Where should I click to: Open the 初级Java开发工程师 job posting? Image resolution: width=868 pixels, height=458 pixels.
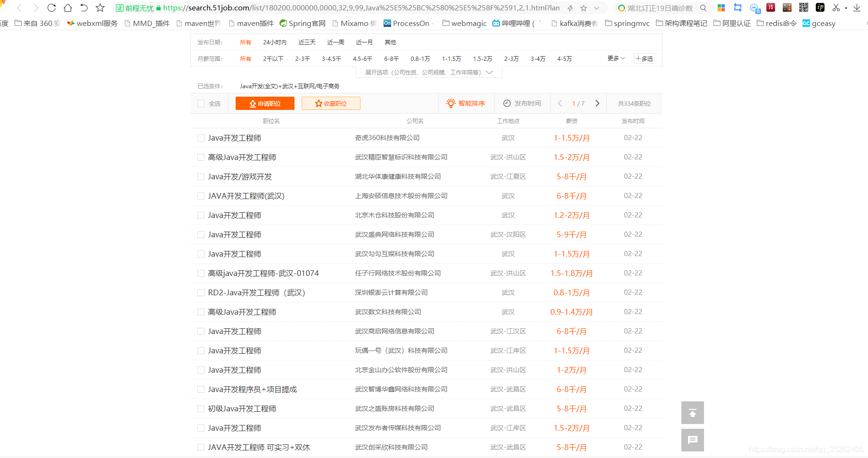point(242,409)
